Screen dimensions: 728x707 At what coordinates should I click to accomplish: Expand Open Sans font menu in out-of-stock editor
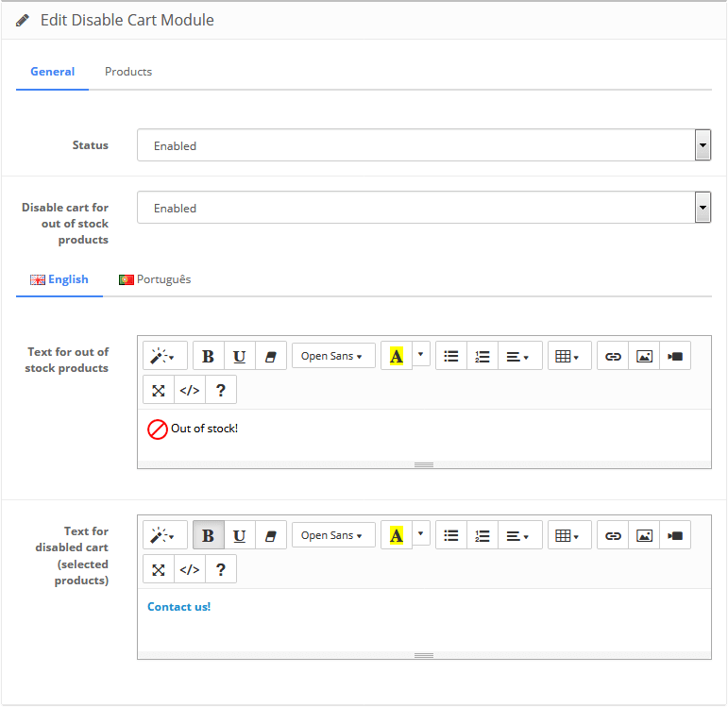click(x=333, y=356)
